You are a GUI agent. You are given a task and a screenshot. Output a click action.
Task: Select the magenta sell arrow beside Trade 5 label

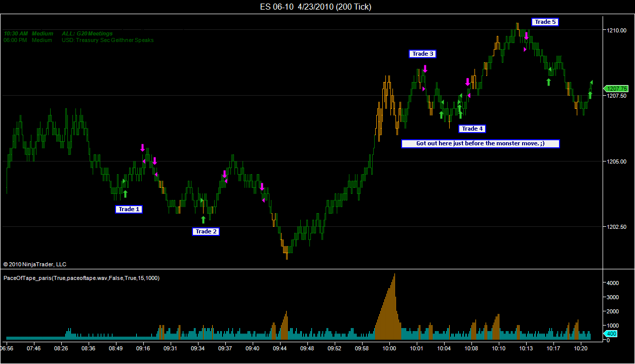coord(527,36)
